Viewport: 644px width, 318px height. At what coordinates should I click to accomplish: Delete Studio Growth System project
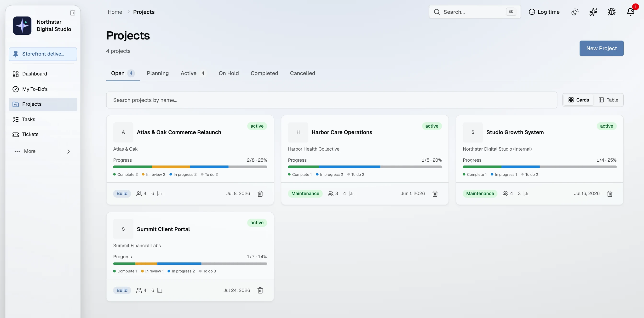(609, 193)
